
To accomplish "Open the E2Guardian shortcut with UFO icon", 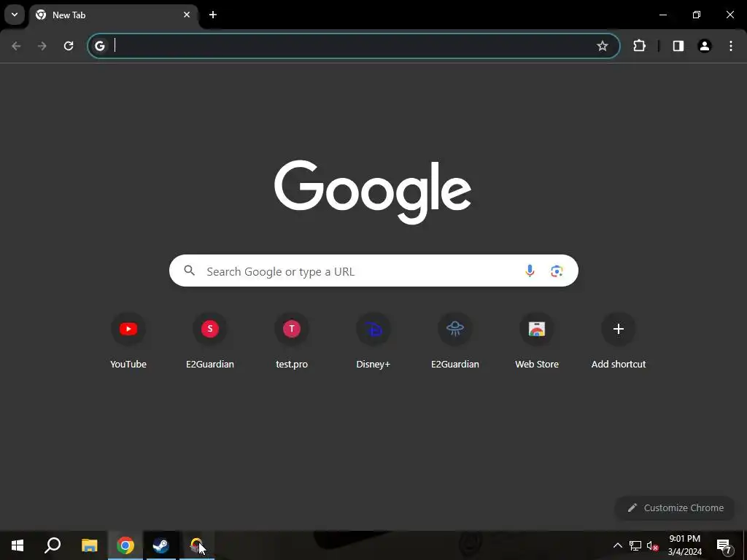I will pos(455,340).
